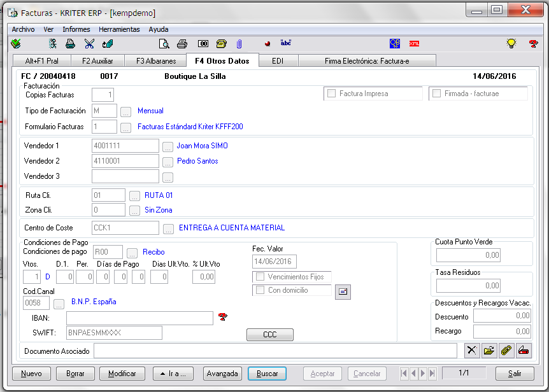Click the Fec. Valor date field
Image resolution: width=549 pixels, height=392 pixels.
pyautogui.click(x=274, y=262)
